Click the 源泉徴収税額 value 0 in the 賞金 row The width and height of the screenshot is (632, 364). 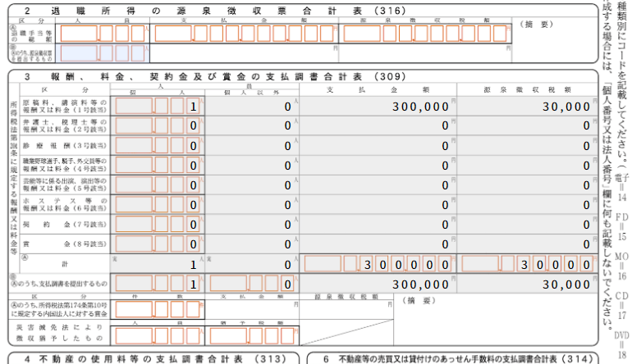pos(587,244)
